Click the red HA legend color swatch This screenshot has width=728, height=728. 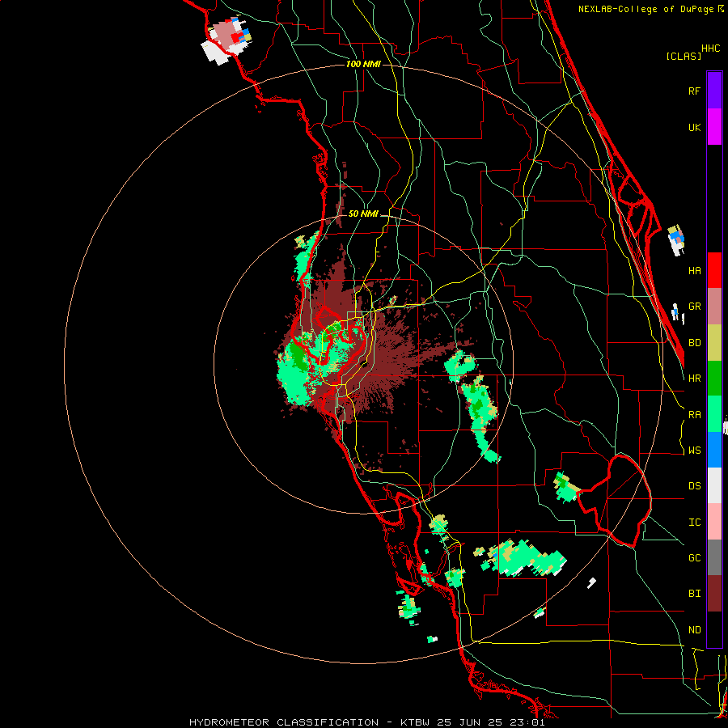click(714, 270)
